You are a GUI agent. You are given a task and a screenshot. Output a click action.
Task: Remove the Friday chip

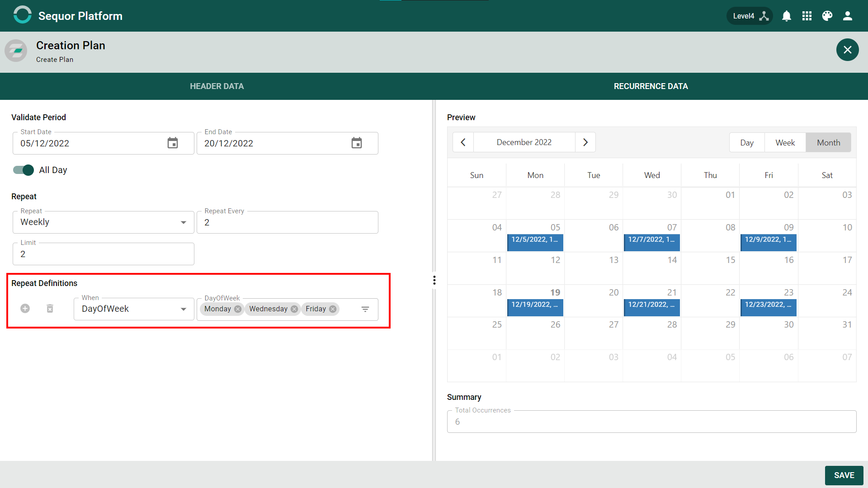333,309
